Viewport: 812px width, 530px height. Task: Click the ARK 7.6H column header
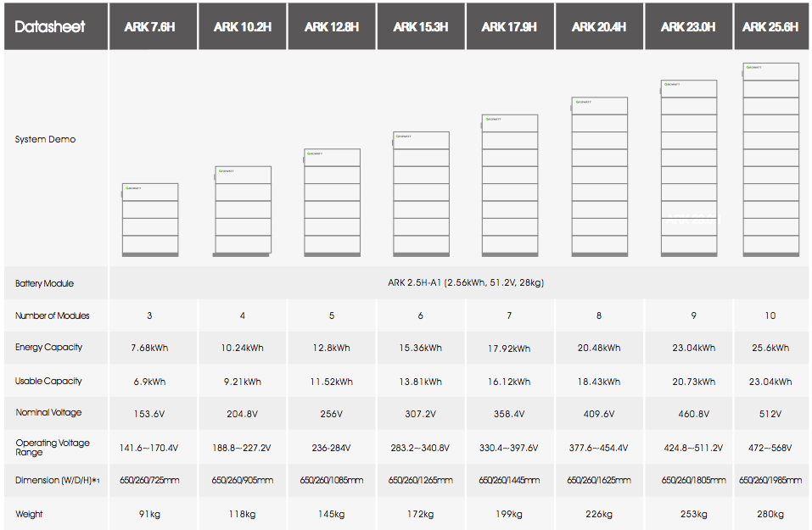point(153,27)
